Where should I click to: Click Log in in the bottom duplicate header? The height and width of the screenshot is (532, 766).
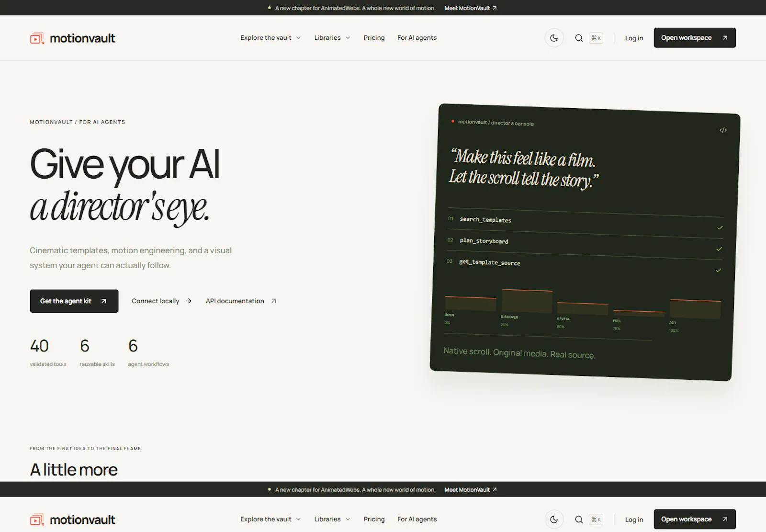point(634,520)
